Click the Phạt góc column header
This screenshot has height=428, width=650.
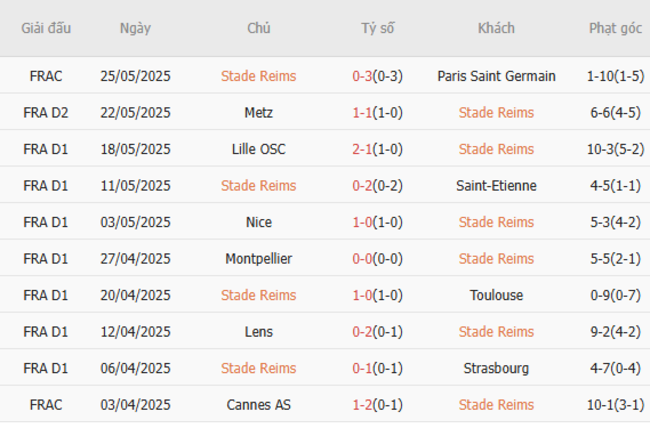click(x=615, y=28)
